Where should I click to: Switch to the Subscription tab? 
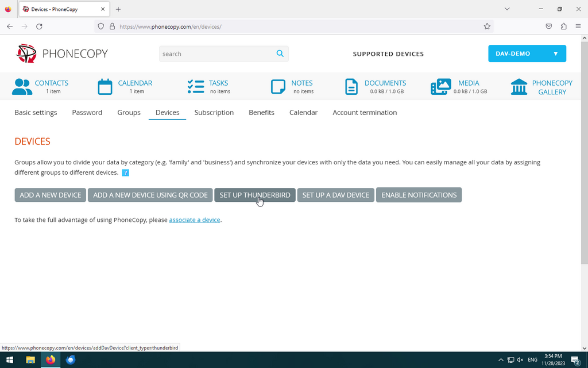click(214, 113)
